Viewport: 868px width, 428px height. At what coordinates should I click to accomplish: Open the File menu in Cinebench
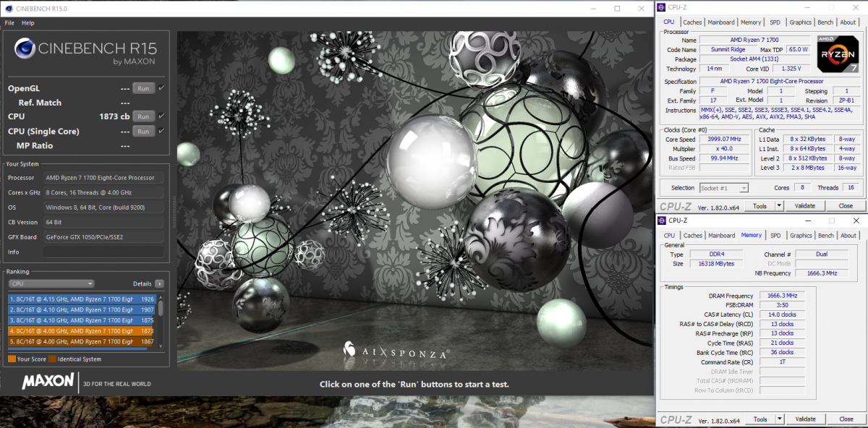coord(9,23)
